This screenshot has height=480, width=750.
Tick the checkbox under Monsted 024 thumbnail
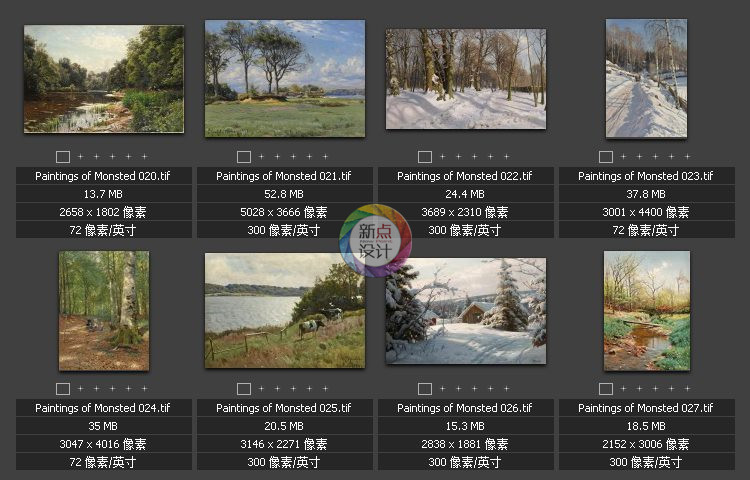click(63, 389)
